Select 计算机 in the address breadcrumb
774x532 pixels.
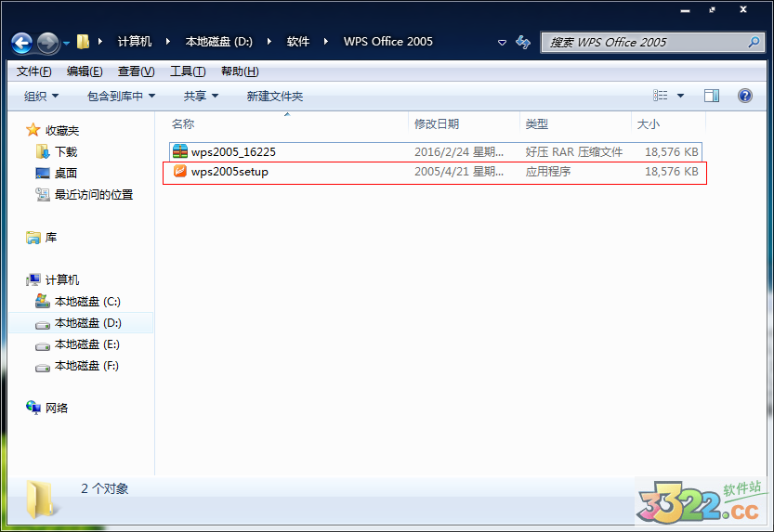tap(134, 42)
